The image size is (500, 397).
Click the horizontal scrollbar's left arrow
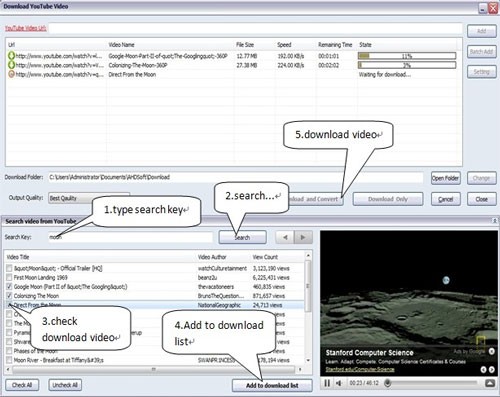click(8, 369)
